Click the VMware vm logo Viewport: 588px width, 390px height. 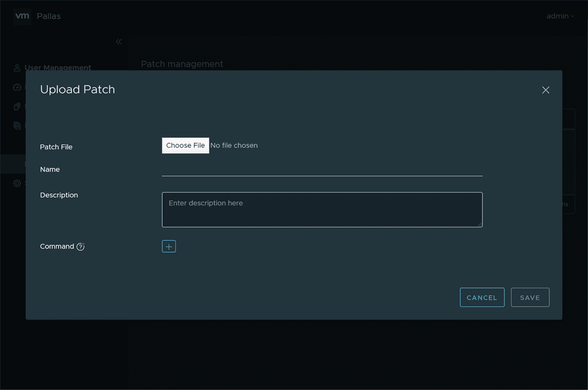22,16
